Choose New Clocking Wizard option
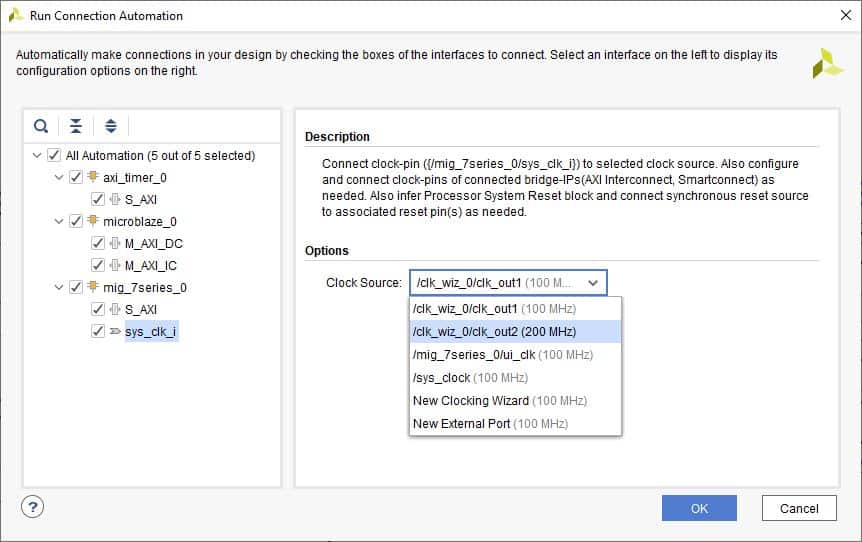The image size is (862, 542). pyautogui.click(x=471, y=401)
